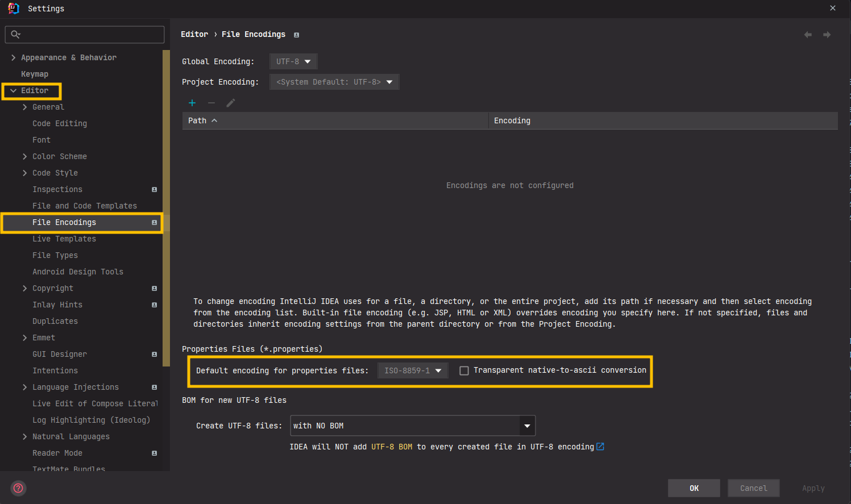
Task: Click the back navigation arrow
Action: tap(808, 35)
